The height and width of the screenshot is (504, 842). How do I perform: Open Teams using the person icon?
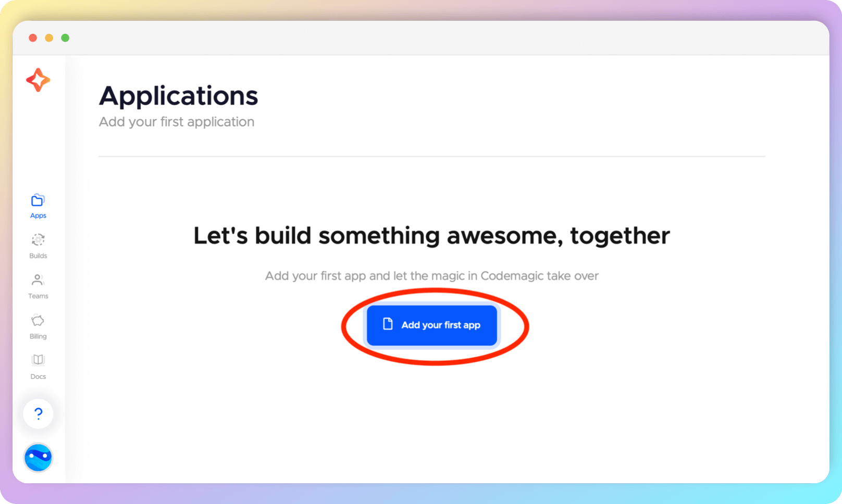(x=38, y=280)
